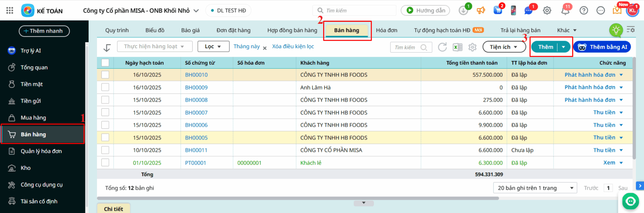
Task: Click the green lightbulb suggestion icon
Action: point(616,30)
